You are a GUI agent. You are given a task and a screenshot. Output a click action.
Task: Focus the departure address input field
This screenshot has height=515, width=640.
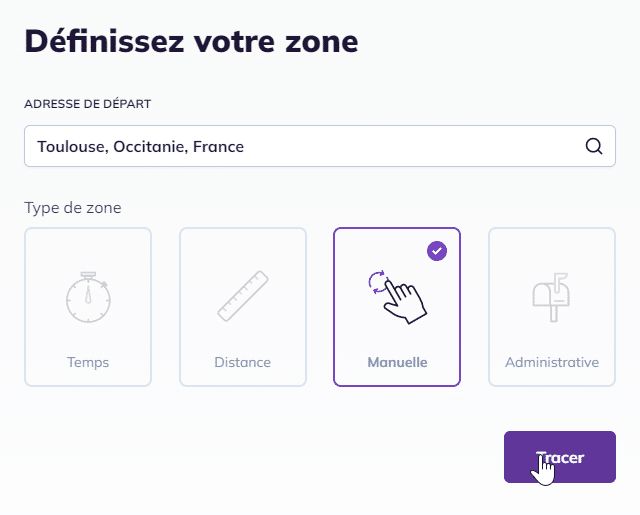coord(320,146)
